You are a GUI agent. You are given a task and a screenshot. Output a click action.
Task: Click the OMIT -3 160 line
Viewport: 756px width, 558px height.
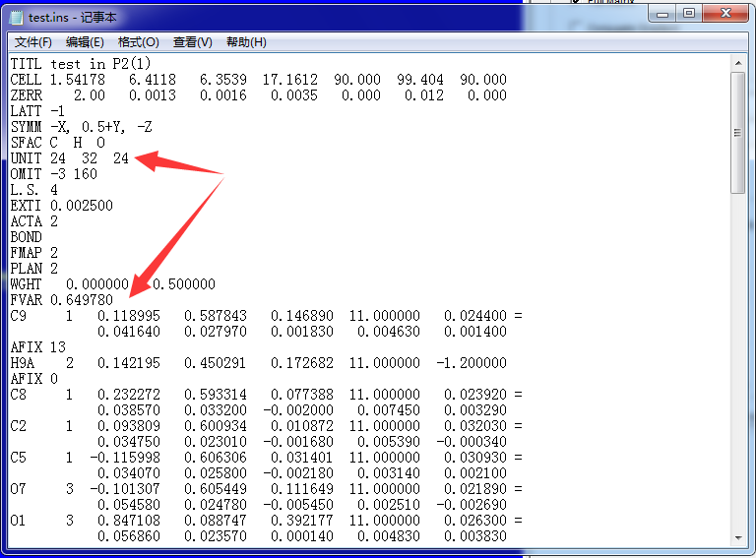(x=53, y=174)
